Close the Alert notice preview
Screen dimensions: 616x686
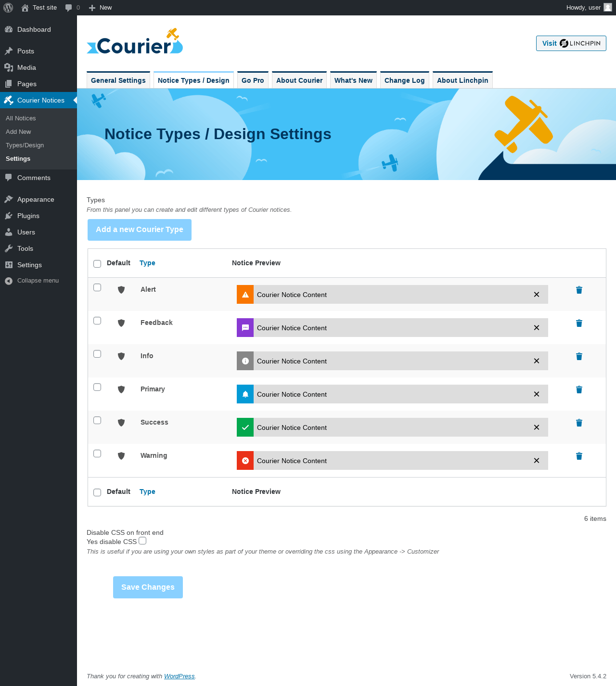[x=537, y=295]
